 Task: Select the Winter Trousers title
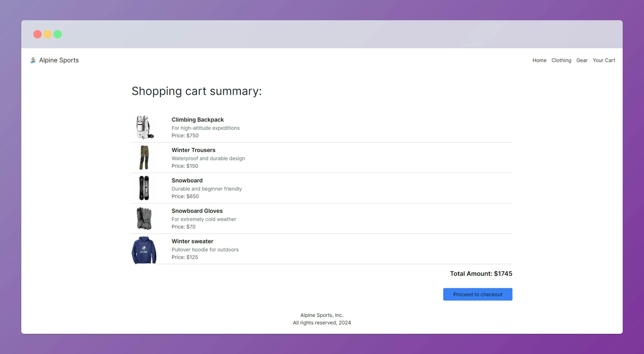point(193,150)
